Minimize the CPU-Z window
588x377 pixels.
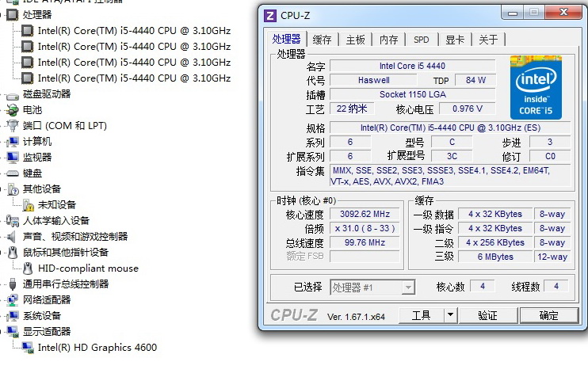(510, 13)
